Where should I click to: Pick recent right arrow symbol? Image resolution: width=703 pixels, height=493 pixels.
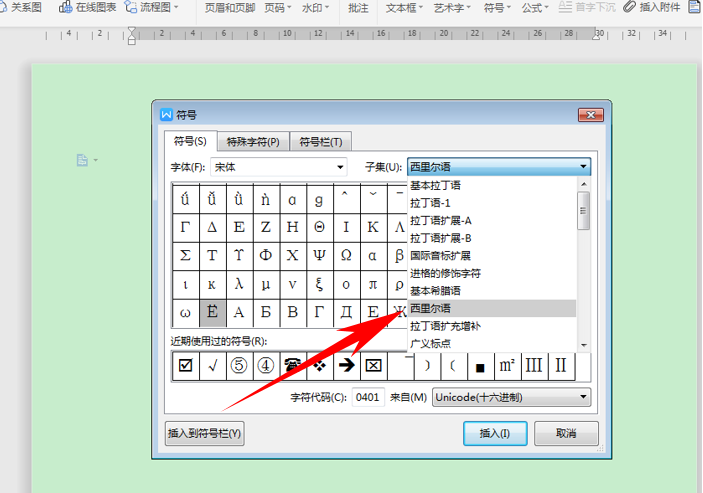point(346,366)
